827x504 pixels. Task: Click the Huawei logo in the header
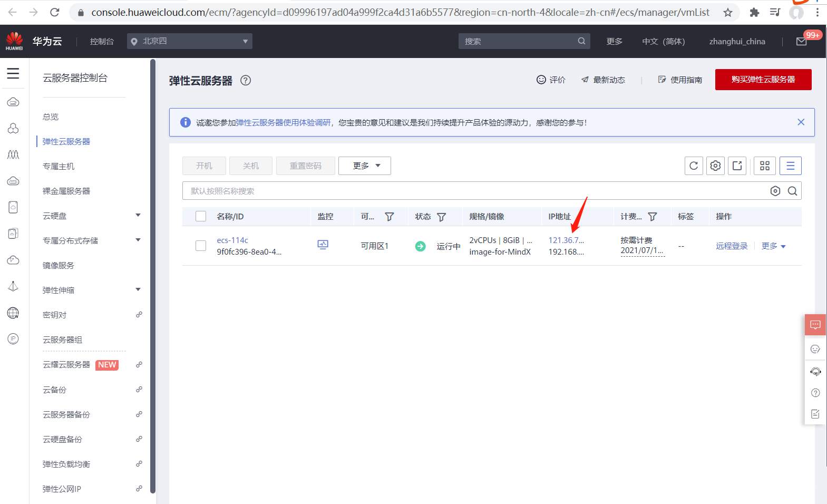click(14, 41)
